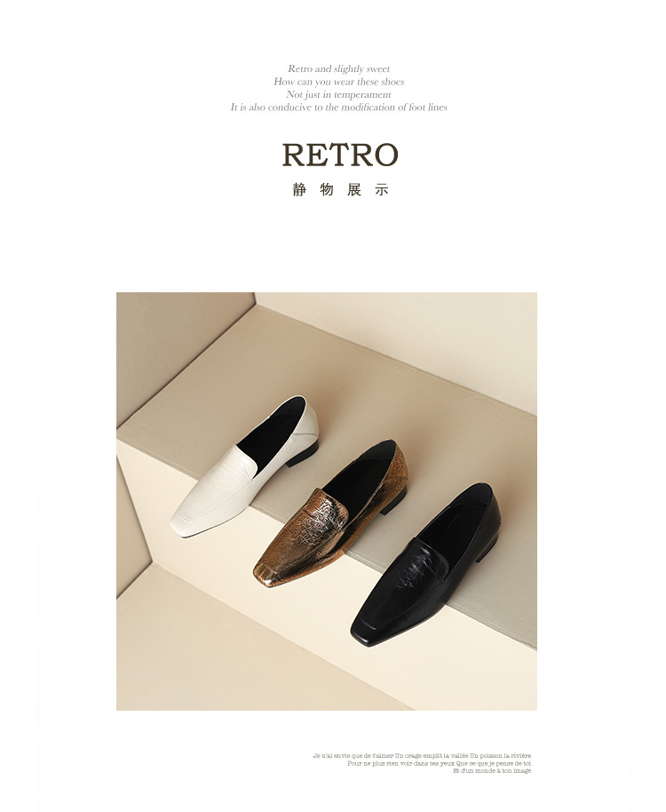
Task: Click the French line starting "Je n'ai envie"
Action: (422, 755)
